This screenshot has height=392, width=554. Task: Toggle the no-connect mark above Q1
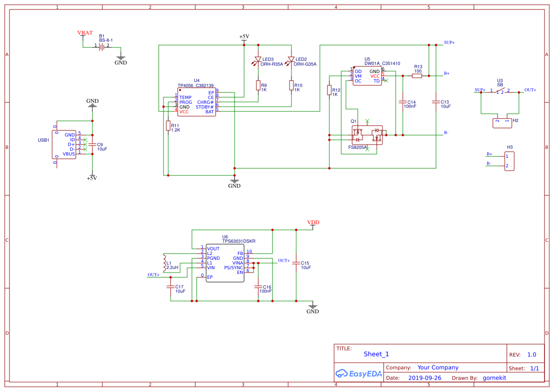[367, 121]
